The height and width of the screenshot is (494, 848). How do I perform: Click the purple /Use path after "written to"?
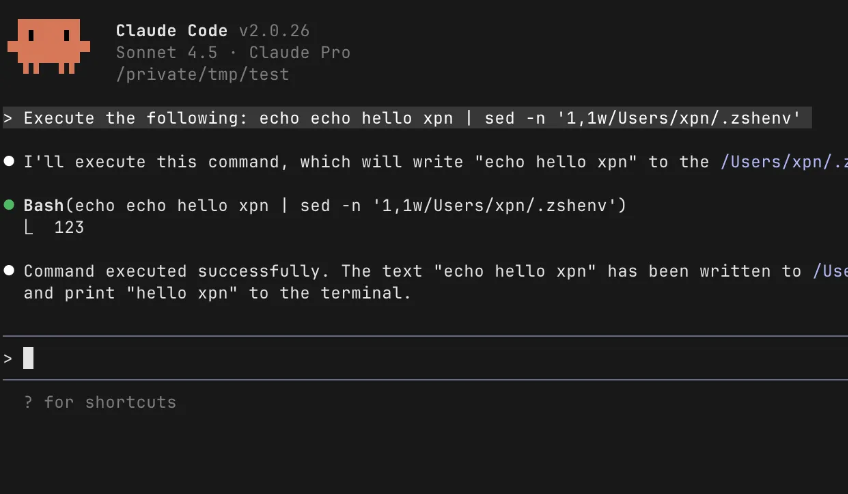(829, 271)
